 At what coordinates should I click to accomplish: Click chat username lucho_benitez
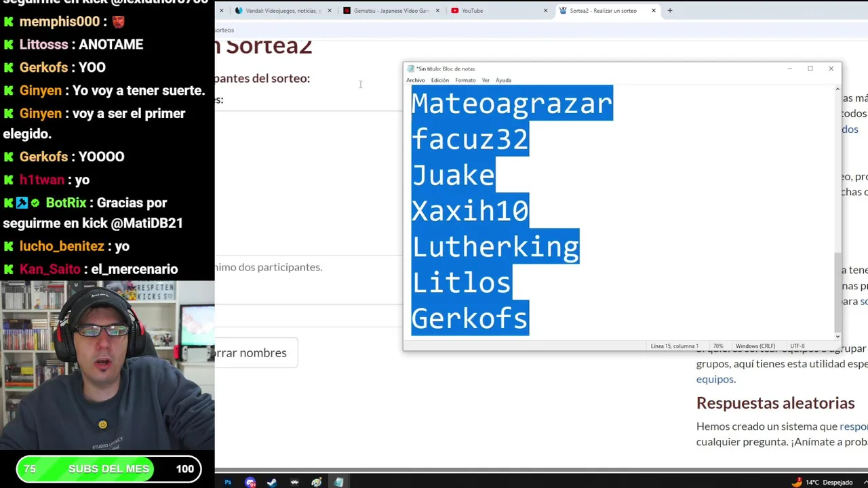point(62,247)
